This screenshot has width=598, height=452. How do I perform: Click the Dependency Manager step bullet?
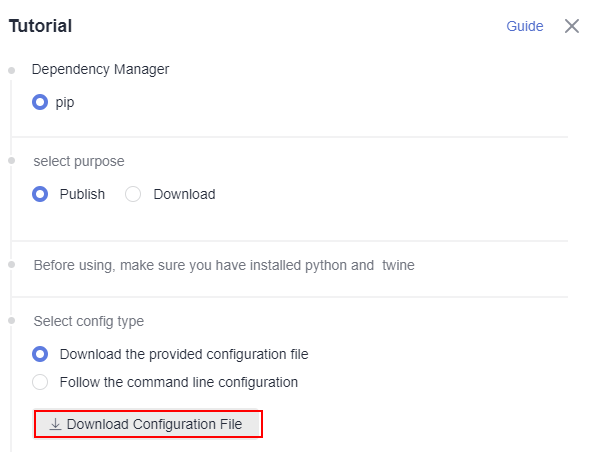tap(11, 70)
